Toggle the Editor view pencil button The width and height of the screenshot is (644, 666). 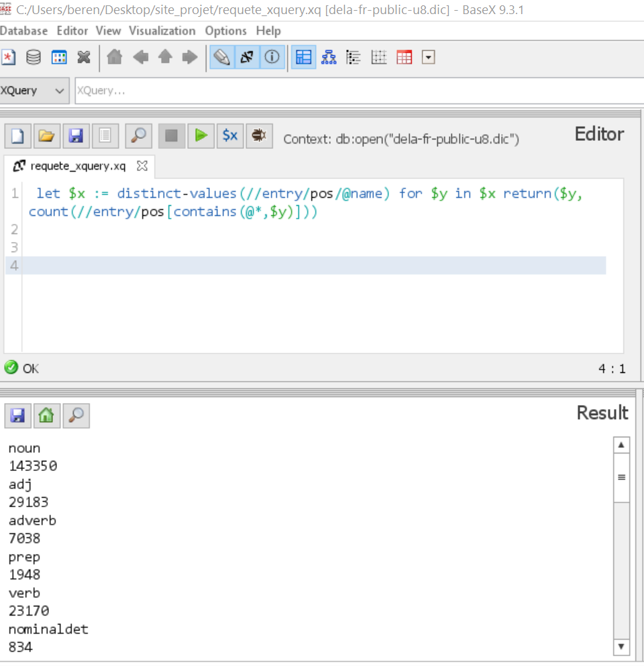tap(222, 57)
